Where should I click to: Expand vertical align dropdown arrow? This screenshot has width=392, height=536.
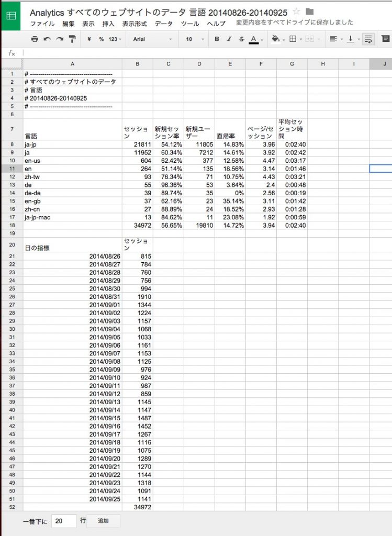point(359,39)
